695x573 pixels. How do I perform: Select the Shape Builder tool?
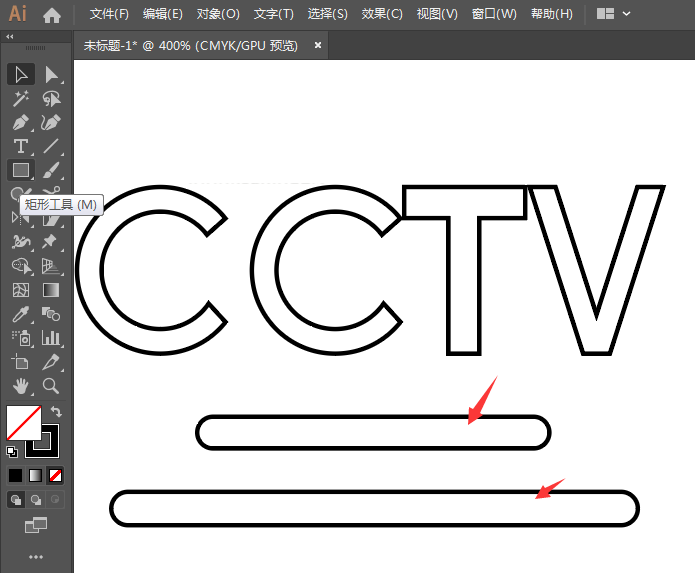(x=21, y=266)
